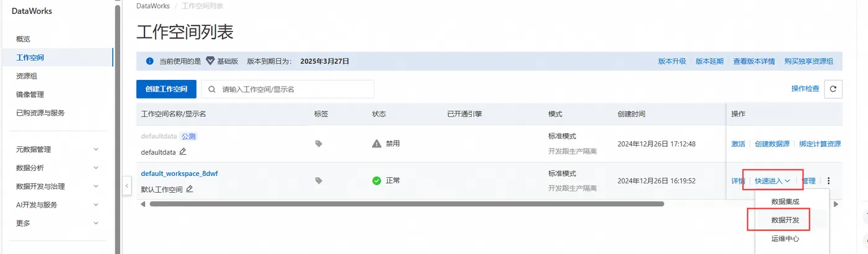Image resolution: width=868 pixels, height=254 pixels.
Task: Click 绑定计算资源 for the defaultdata workspace
Action: 820,144
